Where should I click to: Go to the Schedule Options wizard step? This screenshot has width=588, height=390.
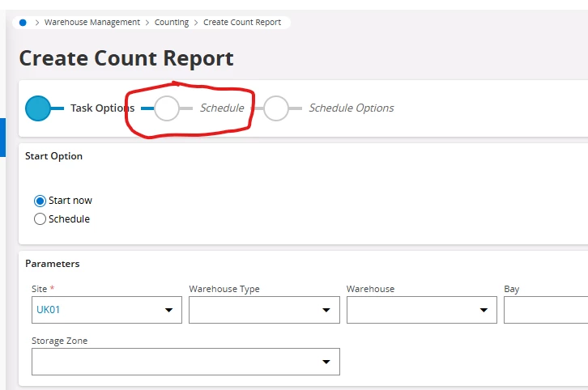[x=352, y=108]
